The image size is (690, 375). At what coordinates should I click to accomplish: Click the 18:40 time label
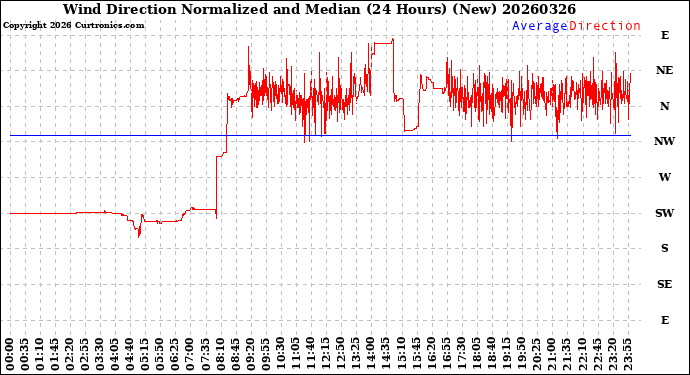[x=491, y=355]
